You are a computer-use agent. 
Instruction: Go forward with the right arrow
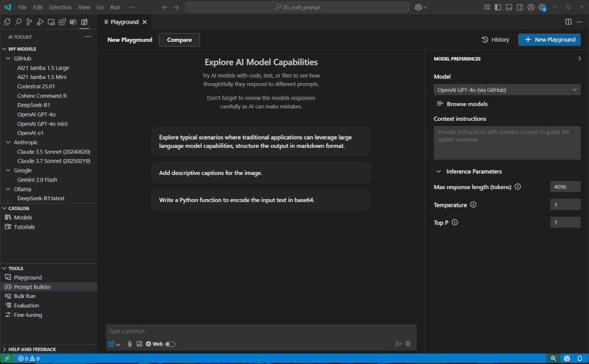(x=176, y=7)
